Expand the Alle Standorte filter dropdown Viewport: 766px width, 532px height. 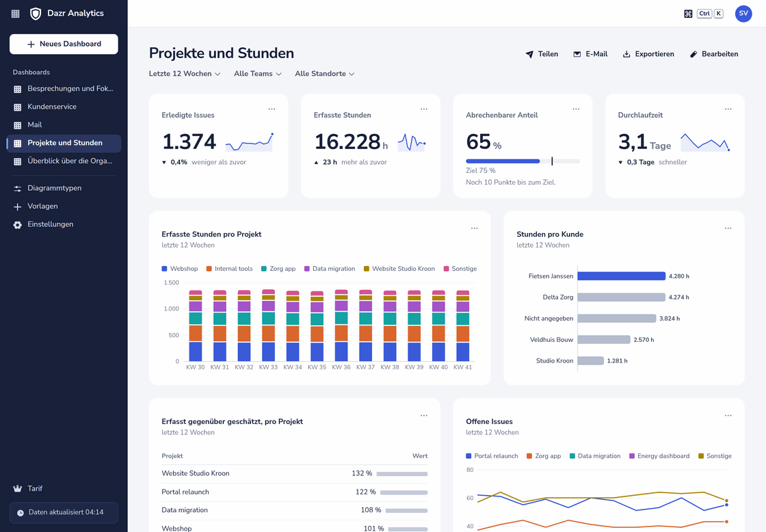[324, 74]
